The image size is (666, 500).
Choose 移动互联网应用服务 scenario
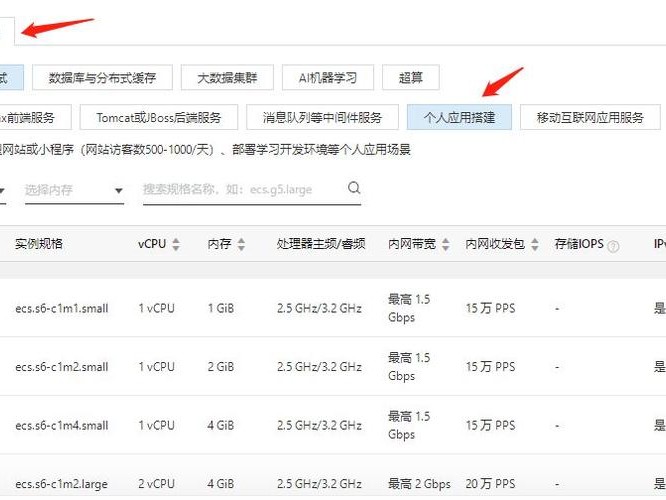[590, 117]
